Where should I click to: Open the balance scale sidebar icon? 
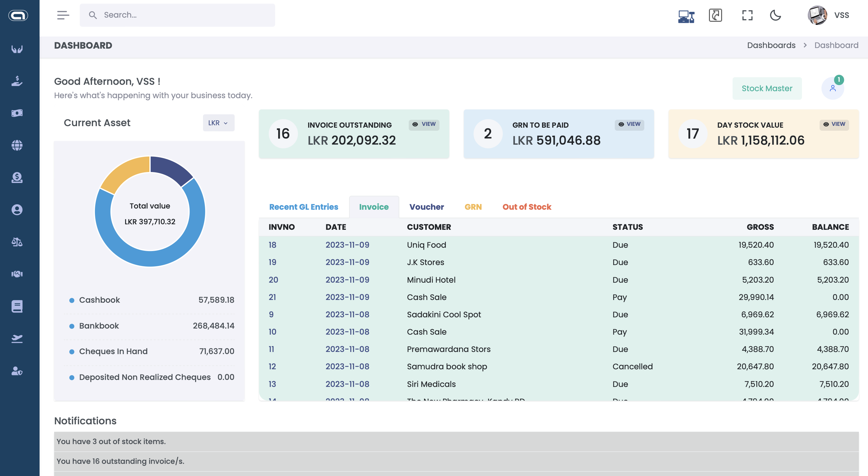[17, 242]
